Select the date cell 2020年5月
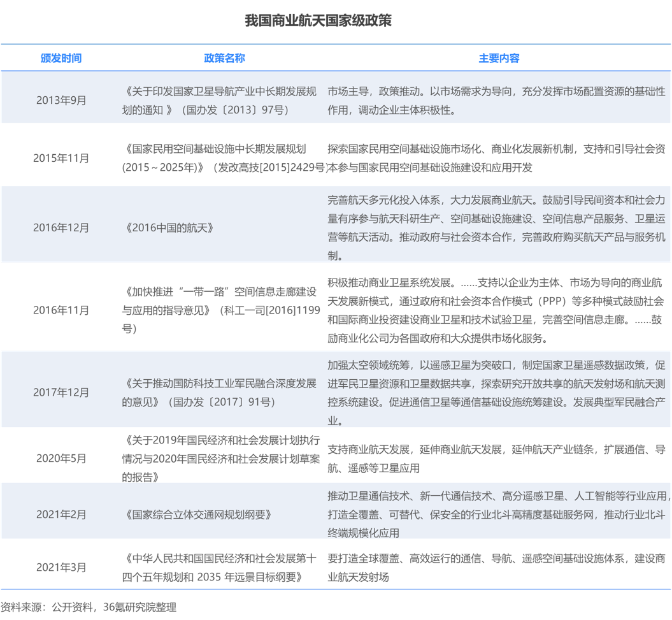Screen dimensions: 672x620 [x=61, y=458]
